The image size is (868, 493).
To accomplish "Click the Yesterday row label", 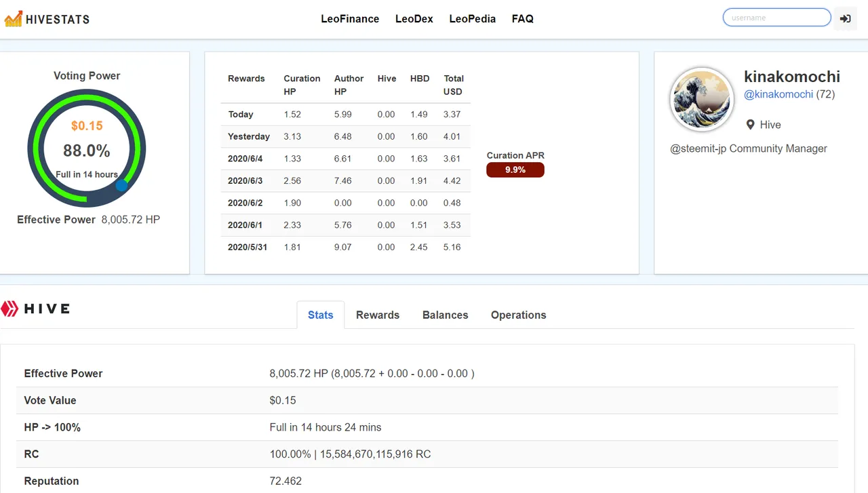I will pyautogui.click(x=249, y=136).
